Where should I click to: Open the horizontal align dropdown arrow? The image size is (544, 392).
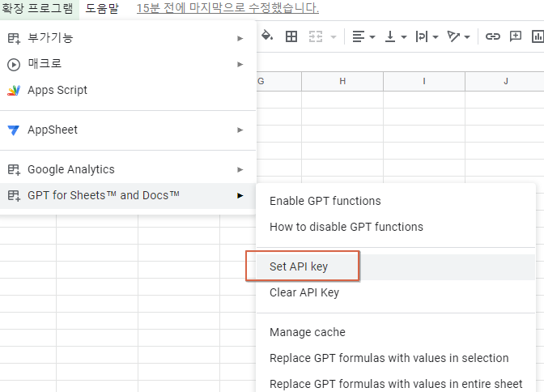[372, 36]
